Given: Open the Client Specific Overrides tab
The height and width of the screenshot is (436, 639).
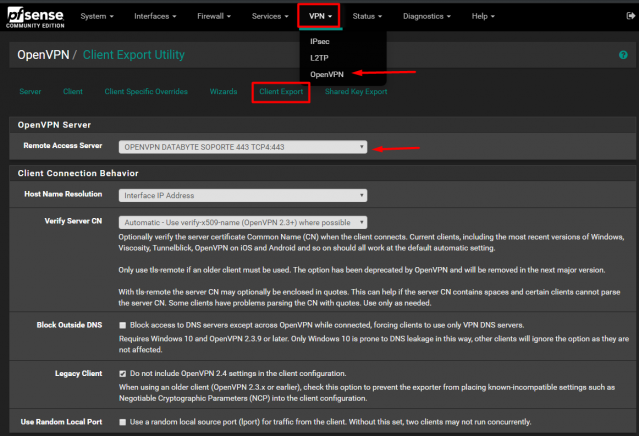Looking at the screenshot, I should click(x=146, y=92).
